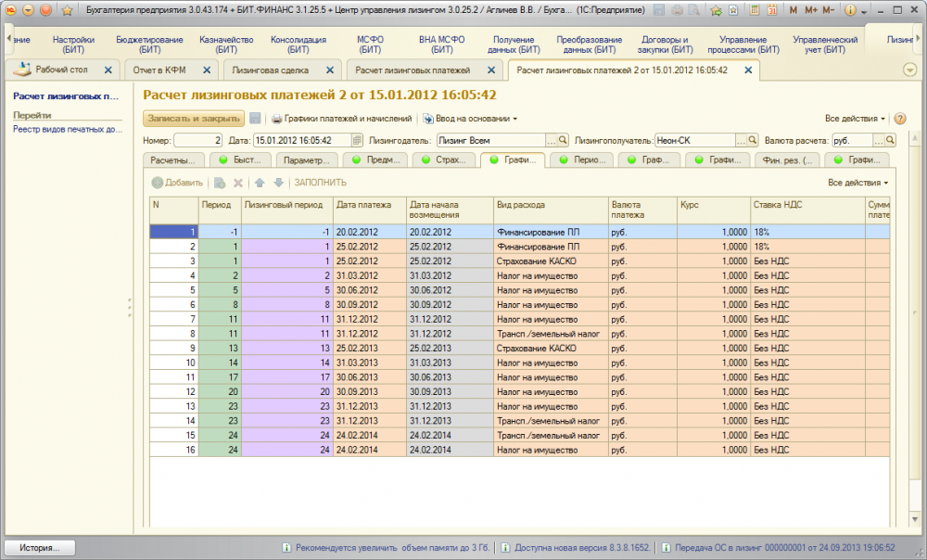Screen dimensions: 927x560
Task: Click the История... button
Action: [x=40, y=548]
